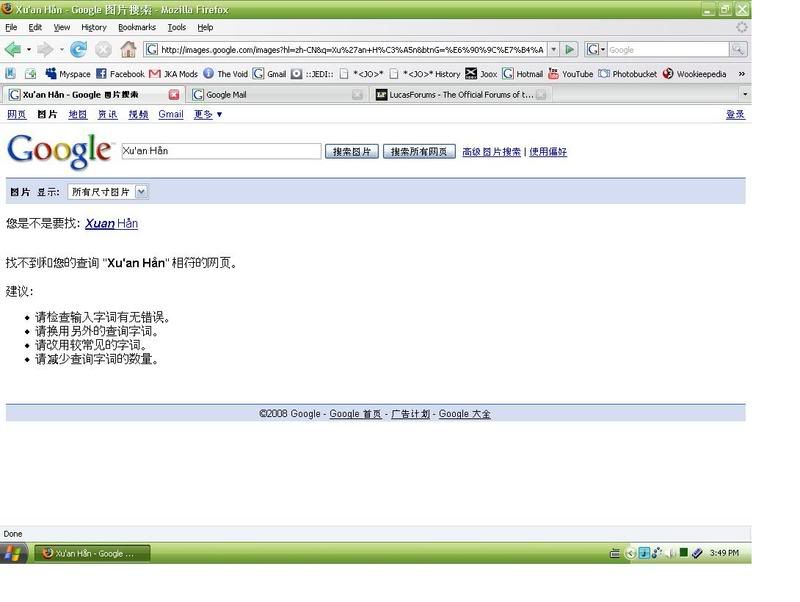Open the Home page icon
The width and height of the screenshot is (800, 602).
128,49
